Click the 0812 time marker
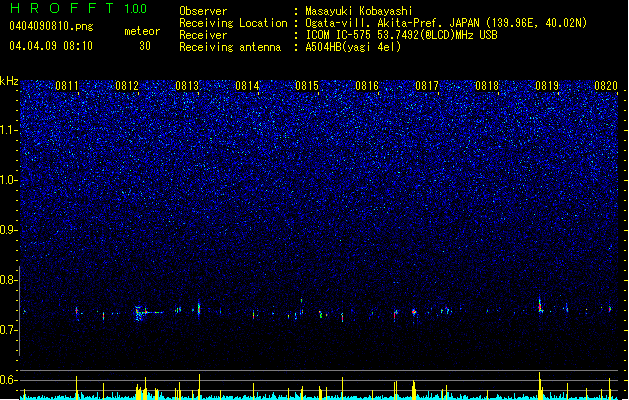 (127, 86)
